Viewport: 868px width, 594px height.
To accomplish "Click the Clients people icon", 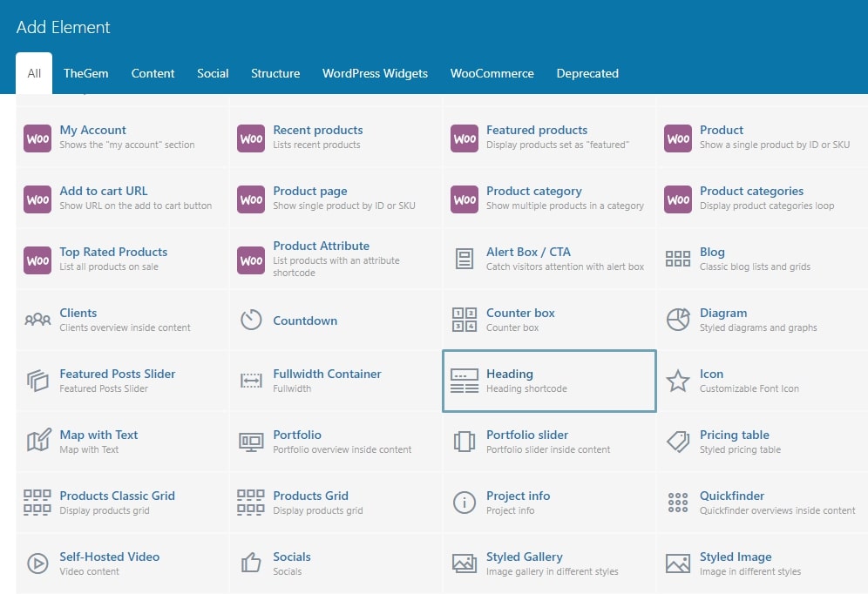I will coord(37,320).
